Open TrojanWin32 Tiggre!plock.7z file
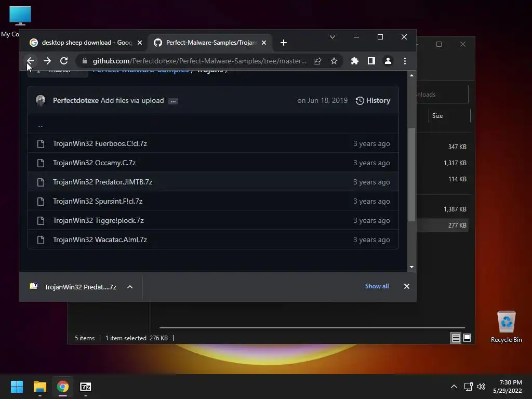532x399 pixels. pyautogui.click(x=98, y=220)
